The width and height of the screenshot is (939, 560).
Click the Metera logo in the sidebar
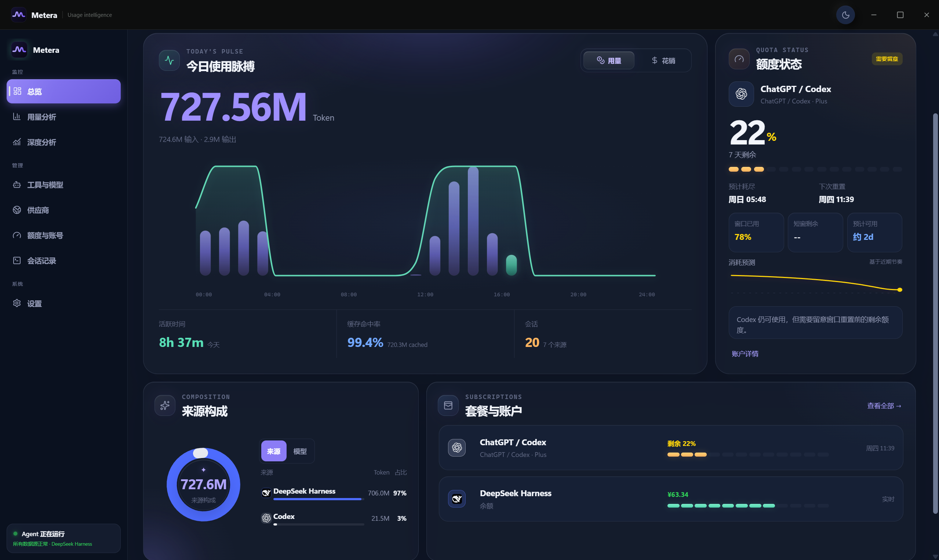tap(19, 50)
